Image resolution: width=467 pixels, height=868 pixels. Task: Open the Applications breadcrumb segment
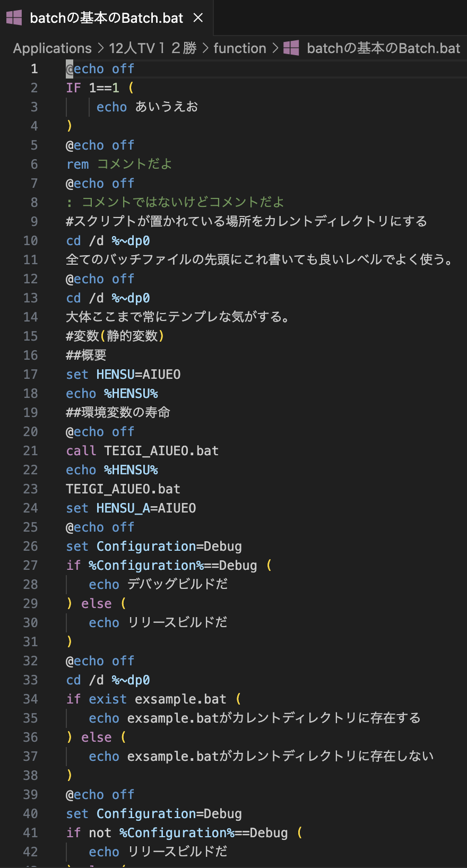(52, 48)
